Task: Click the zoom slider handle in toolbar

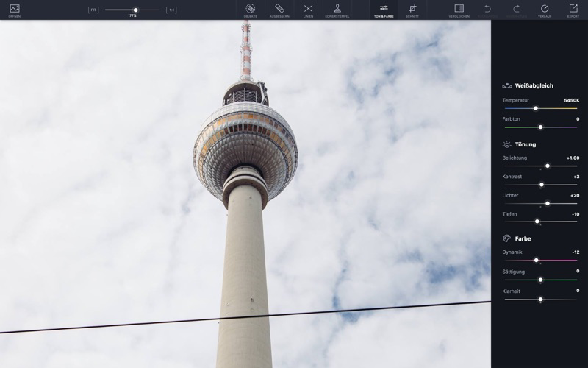Action: (x=136, y=10)
